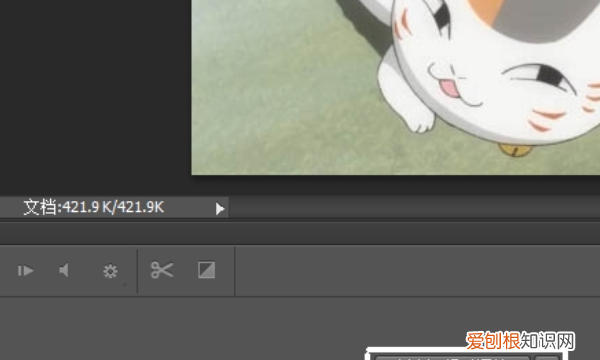Open dropdown beside the timeline creation button

546,358
